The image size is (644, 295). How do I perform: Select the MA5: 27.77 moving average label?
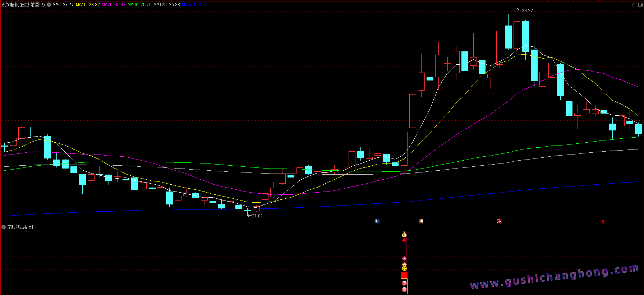tap(63, 5)
